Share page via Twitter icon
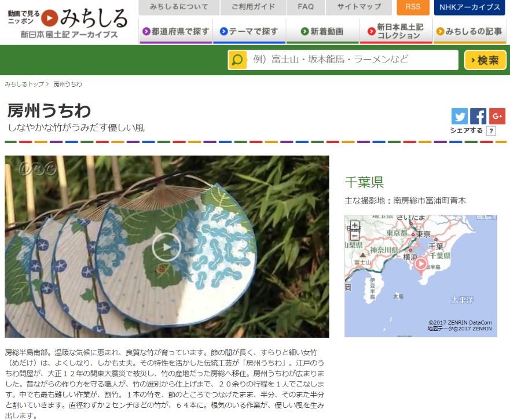This screenshot has height=420, width=510. point(459,116)
